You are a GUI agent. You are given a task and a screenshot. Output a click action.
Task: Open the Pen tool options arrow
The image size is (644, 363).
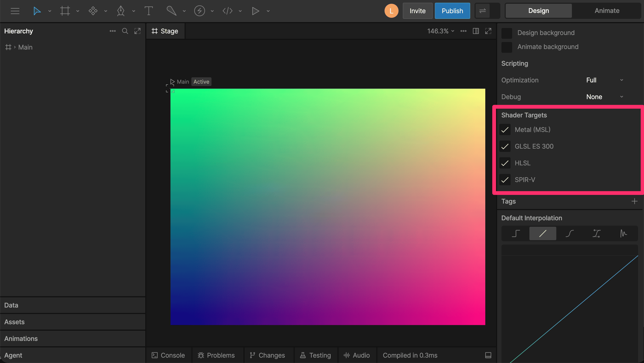tap(134, 11)
